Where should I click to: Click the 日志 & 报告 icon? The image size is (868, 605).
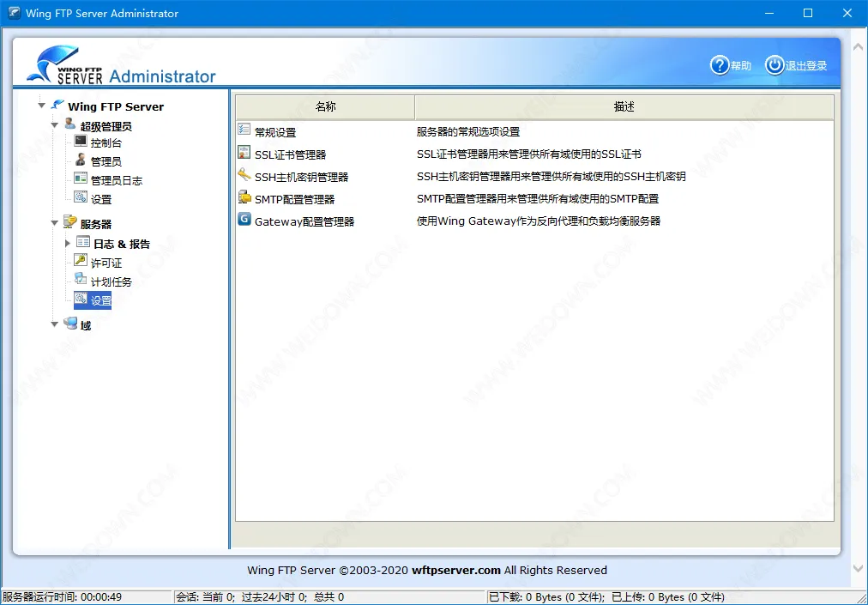click(x=83, y=242)
